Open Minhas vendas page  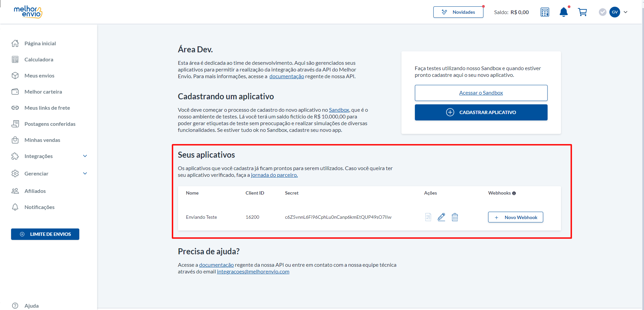(x=42, y=140)
